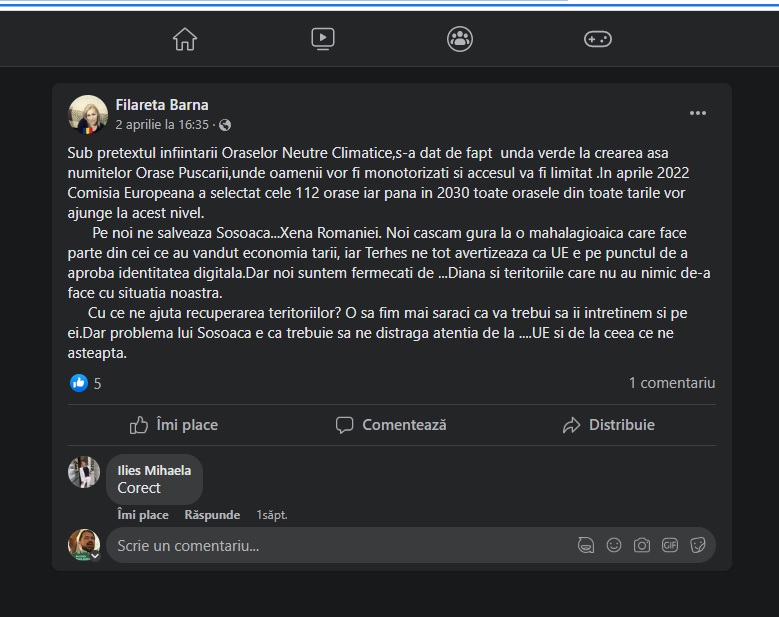
Task: Open the emoji picker in comment box
Action: click(x=614, y=546)
